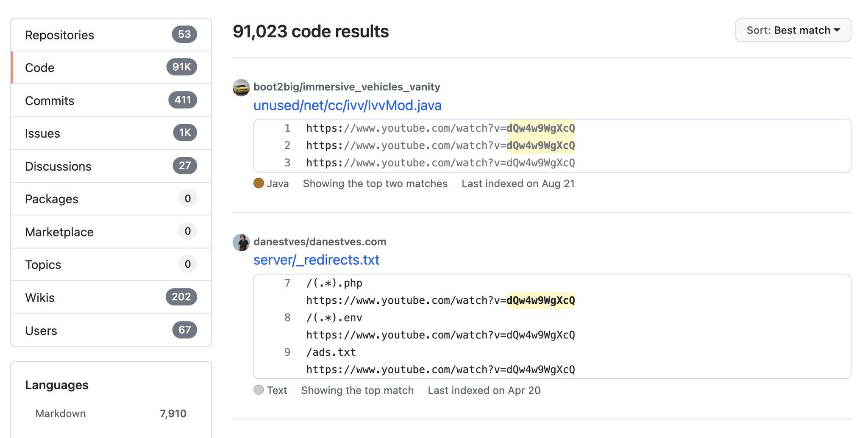The height and width of the screenshot is (438, 868).
Task: Open unused/net/cc/ivv/IvvMod.java file link
Action: [348, 105]
